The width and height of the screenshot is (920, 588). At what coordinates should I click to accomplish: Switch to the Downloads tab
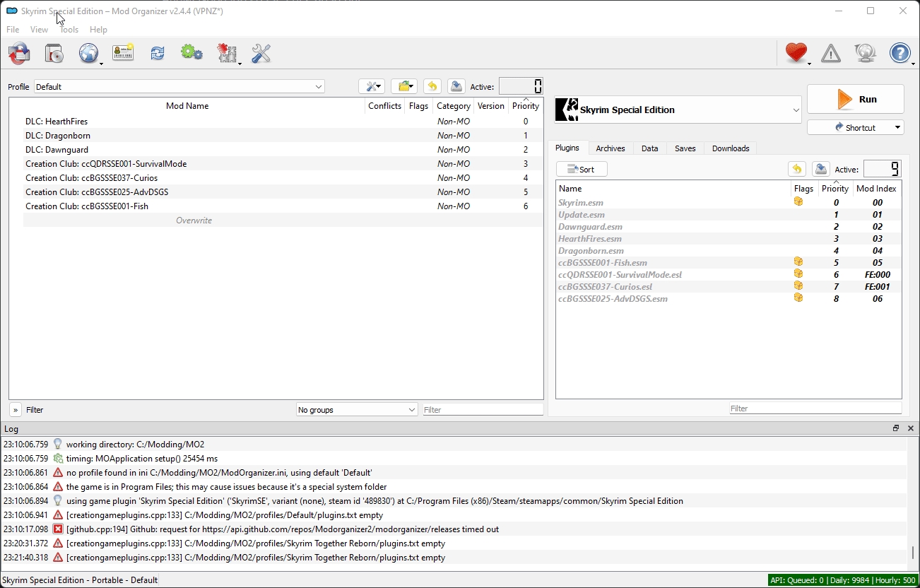point(731,148)
